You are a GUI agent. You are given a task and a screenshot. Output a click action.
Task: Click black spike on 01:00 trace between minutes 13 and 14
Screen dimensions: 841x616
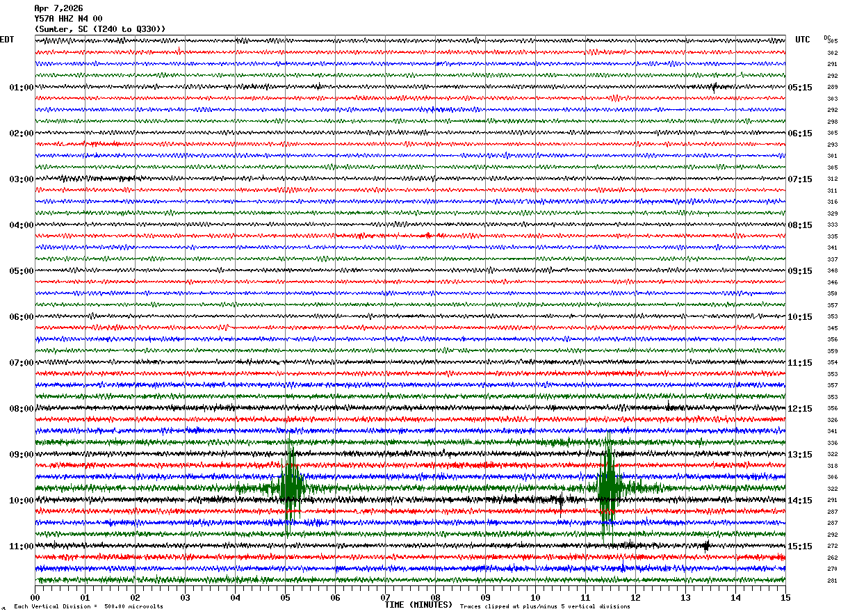[714, 87]
